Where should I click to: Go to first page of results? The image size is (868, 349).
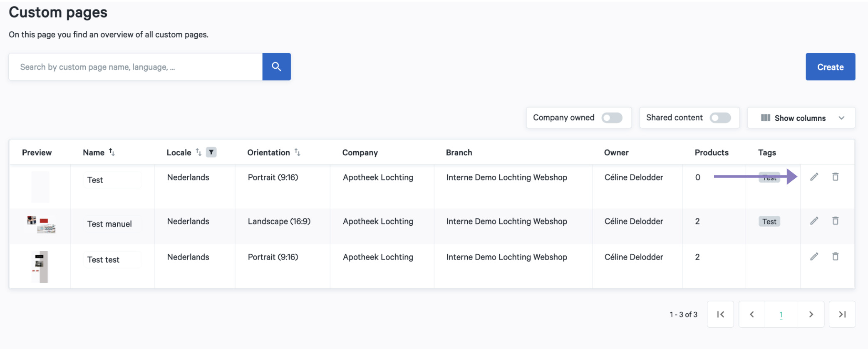(x=720, y=314)
